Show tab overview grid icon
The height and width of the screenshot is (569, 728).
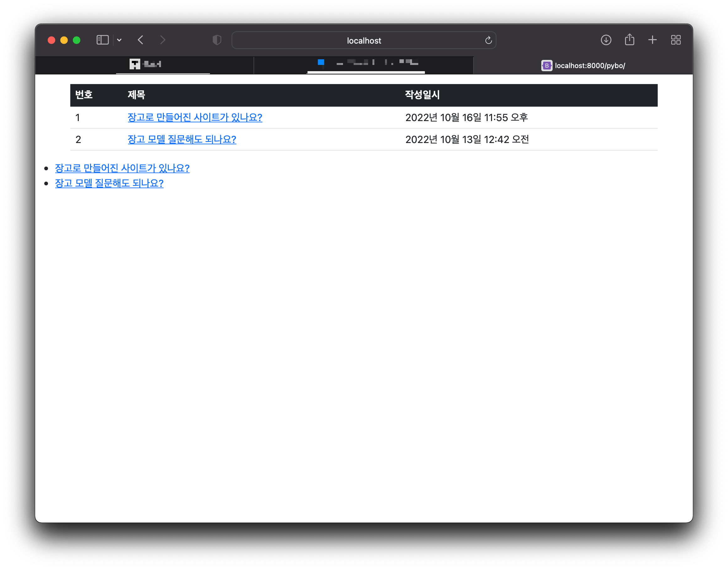676,40
